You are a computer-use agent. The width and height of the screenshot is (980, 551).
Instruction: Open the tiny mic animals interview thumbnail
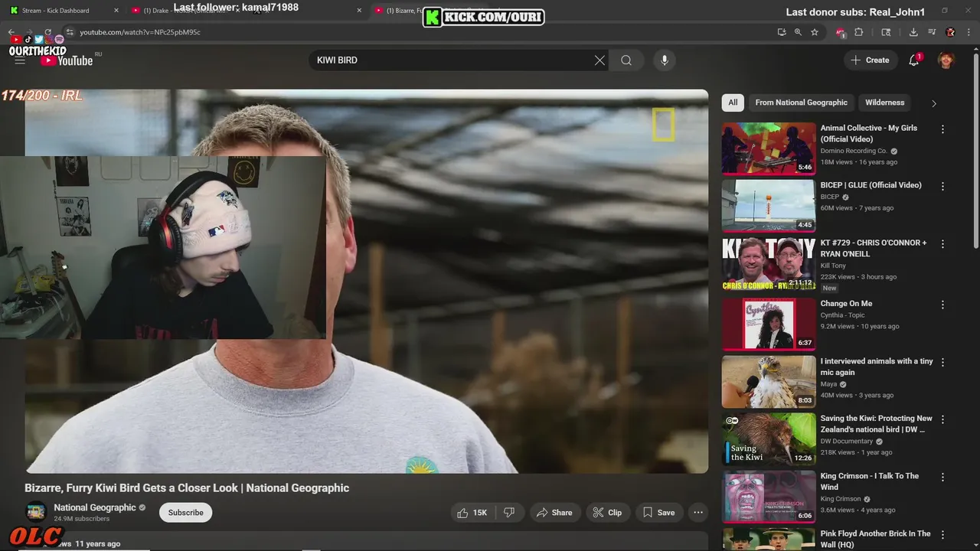tap(769, 381)
